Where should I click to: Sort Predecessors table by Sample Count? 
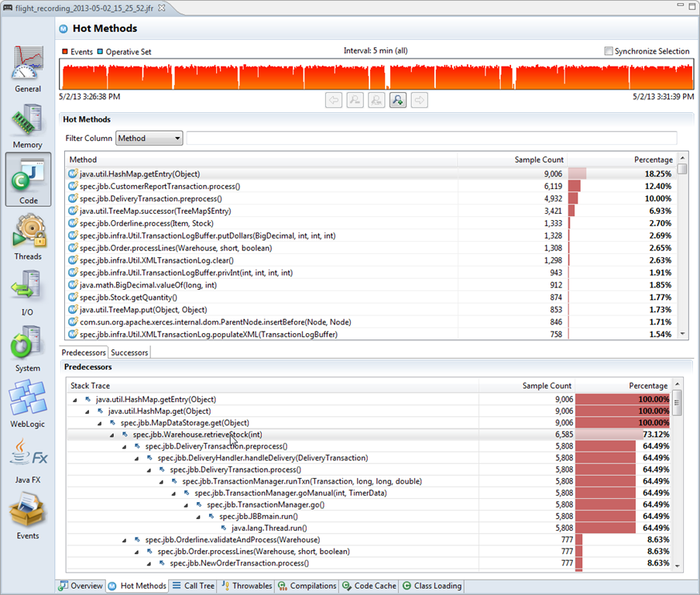pos(527,386)
